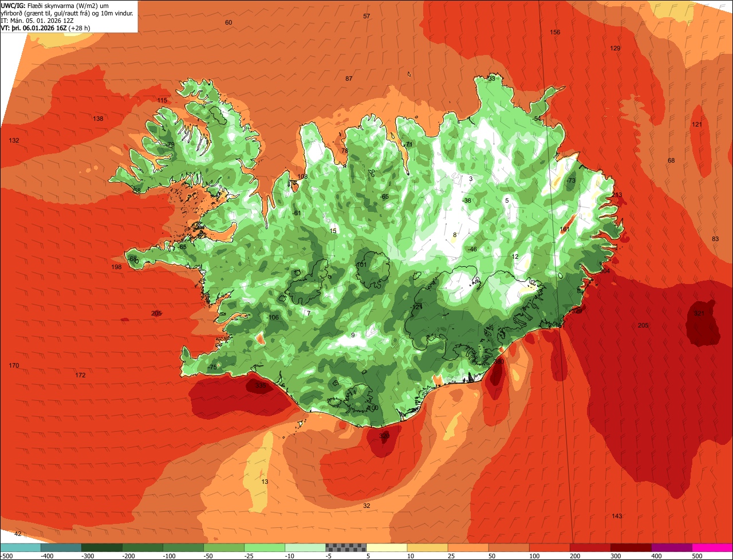Click the initial time 'IT: Mán. 05. 01. 2026 12Z'
The image size is (733, 560).
[38, 20]
